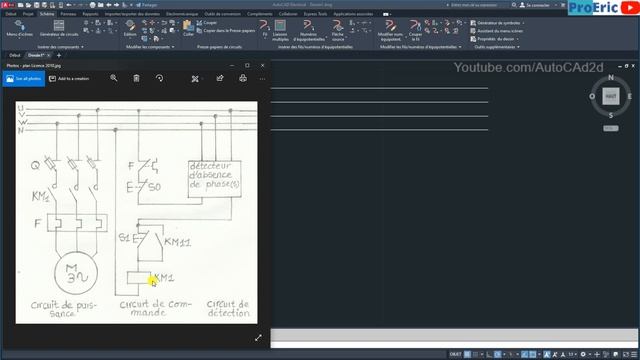The width and height of the screenshot is (640, 360).
Task: Toggle snap mode in status bar
Action: (x=476, y=354)
